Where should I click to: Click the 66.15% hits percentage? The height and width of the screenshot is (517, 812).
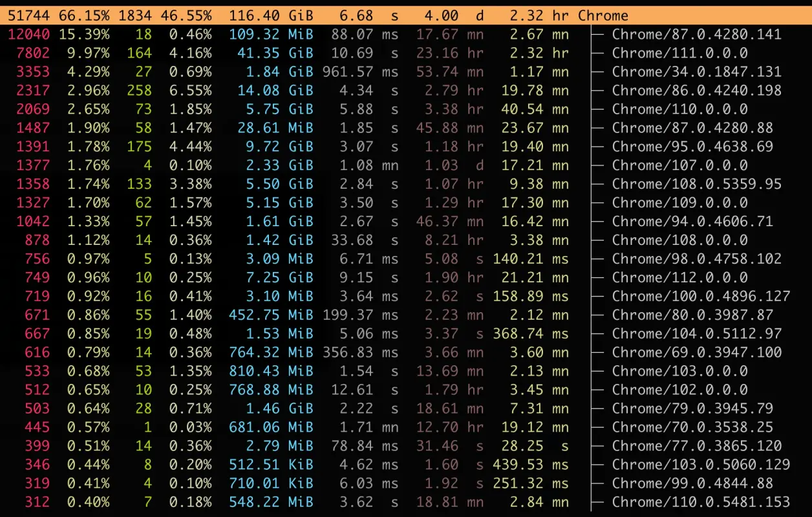click(83, 16)
